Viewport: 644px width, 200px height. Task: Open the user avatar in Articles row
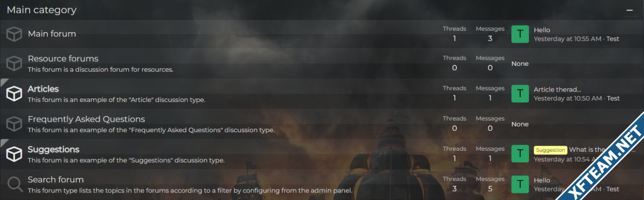(x=520, y=94)
